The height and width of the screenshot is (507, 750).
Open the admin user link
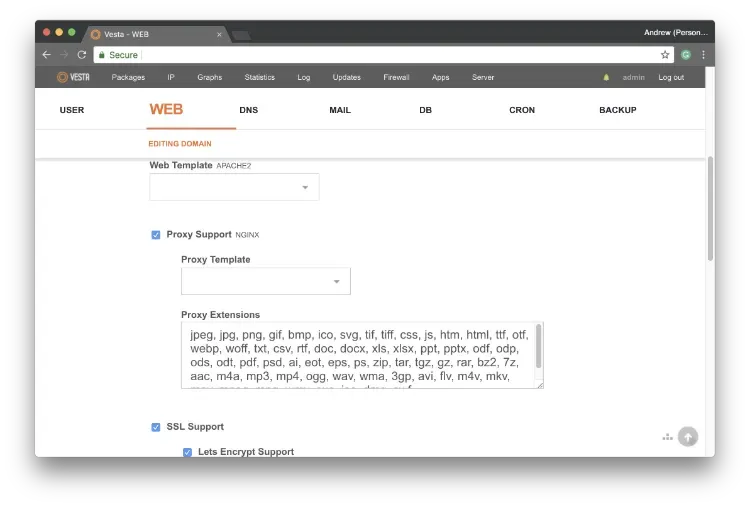pyautogui.click(x=633, y=77)
